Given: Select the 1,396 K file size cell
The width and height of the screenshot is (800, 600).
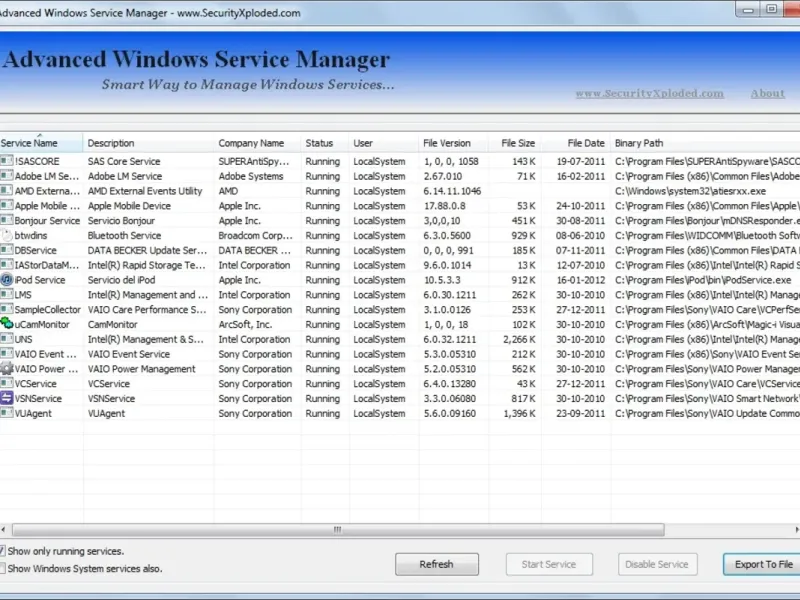Looking at the screenshot, I should pos(519,413).
